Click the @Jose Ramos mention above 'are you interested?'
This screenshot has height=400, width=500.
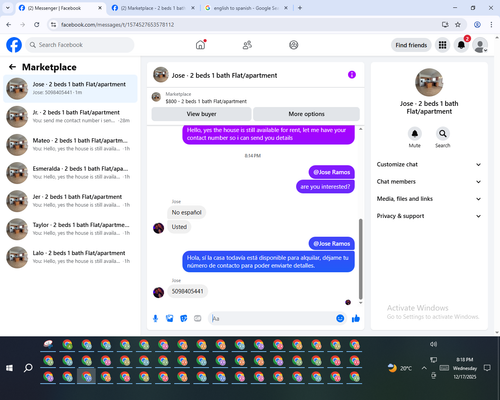click(x=332, y=172)
